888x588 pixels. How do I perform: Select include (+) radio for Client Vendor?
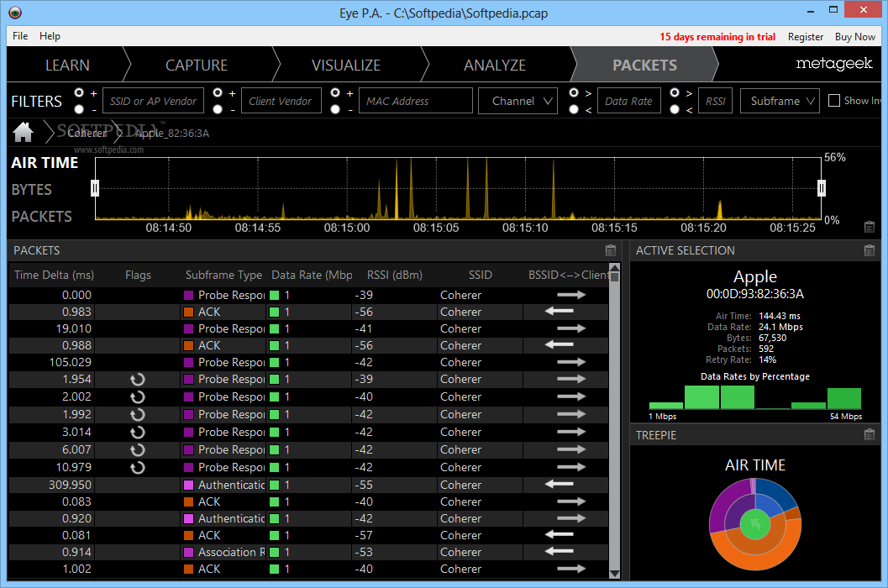tap(218, 92)
